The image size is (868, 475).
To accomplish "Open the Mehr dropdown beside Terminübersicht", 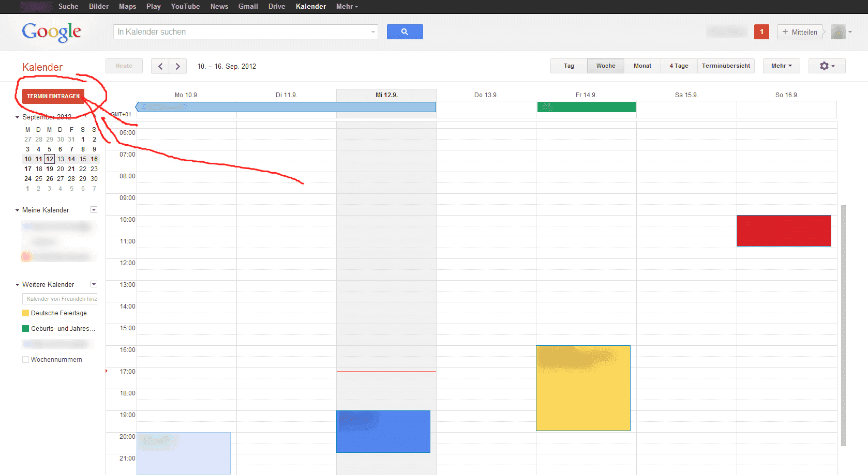I will pyautogui.click(x=781, y=66).
